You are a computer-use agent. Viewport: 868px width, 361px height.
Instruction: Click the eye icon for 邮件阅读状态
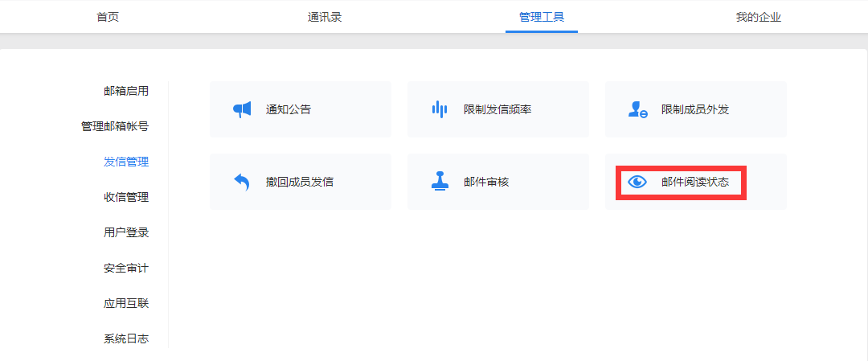pos(637,182)
